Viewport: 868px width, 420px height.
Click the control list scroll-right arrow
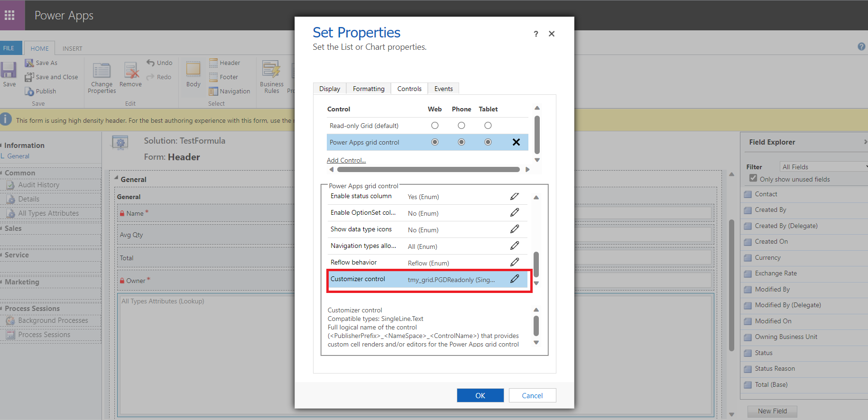click(527, 170)
